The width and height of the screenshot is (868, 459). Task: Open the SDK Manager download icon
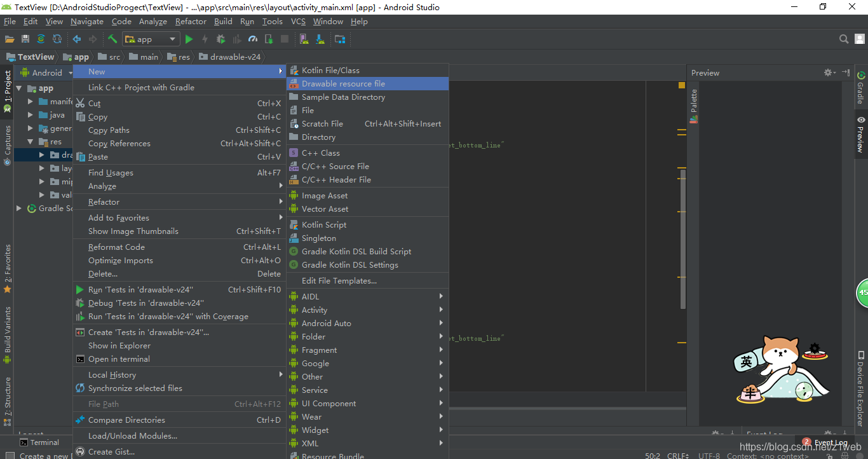tap(320, 39)
